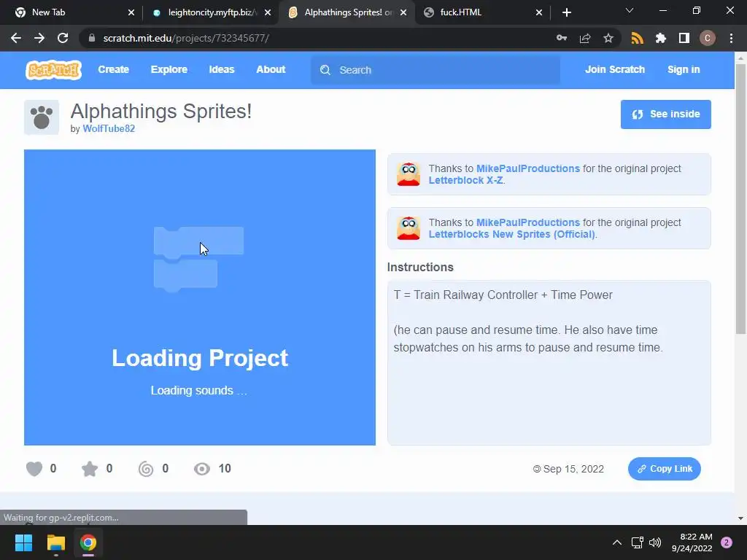The image size is (747, 560).
Task: Click the love heart icon on project
Action: point(34,469)
